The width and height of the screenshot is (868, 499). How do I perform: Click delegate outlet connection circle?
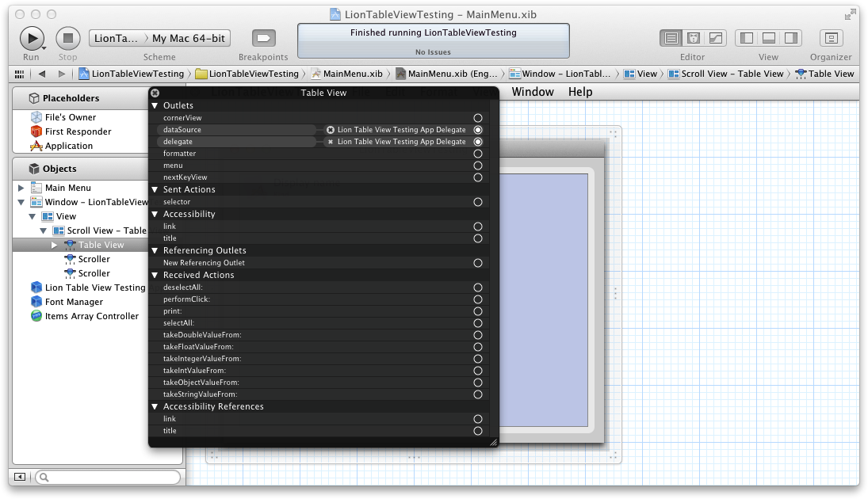[478, 143]
